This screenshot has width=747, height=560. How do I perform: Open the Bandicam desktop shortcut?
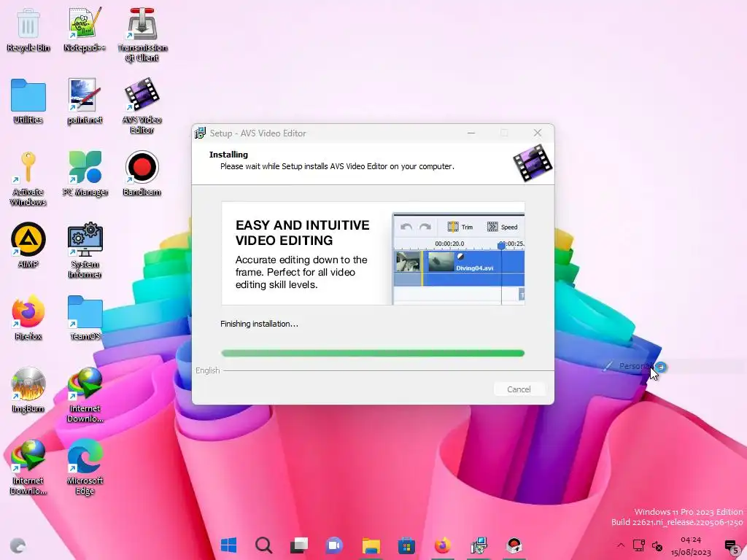point(142,174)
